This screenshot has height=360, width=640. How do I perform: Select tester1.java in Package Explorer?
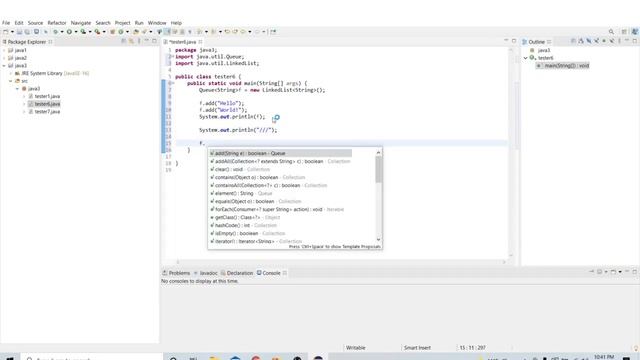tap(44, 96)
